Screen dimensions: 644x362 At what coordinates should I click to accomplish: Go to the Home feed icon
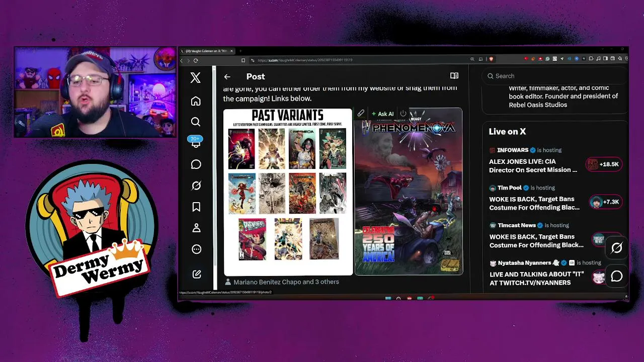196,101
